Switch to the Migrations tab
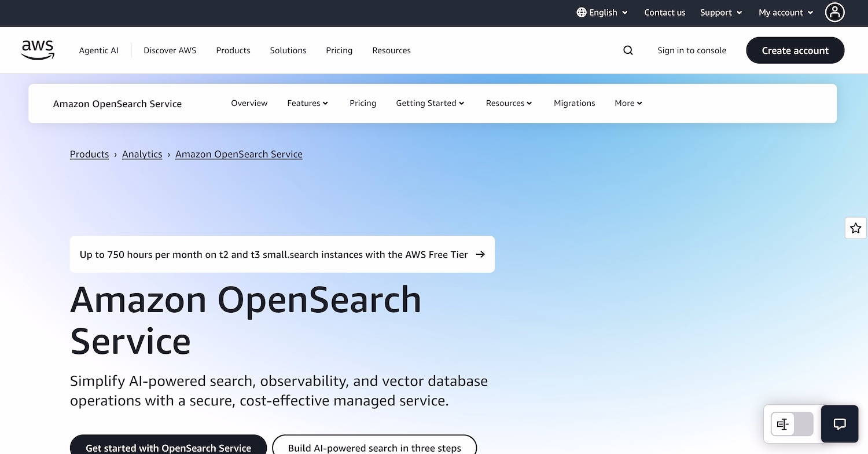Image resolution: width=868 pixels, height=454 pixels. (574, 103)
